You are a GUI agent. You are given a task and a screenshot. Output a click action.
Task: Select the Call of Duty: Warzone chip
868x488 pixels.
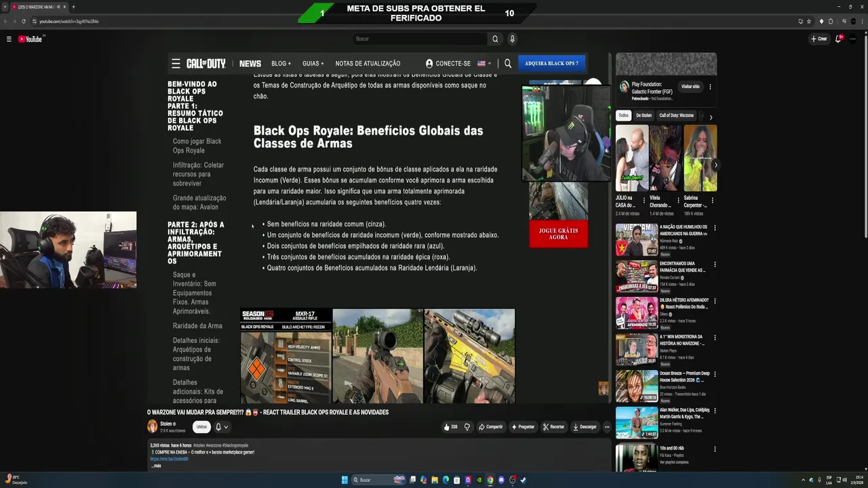click(x=676, y=115)
